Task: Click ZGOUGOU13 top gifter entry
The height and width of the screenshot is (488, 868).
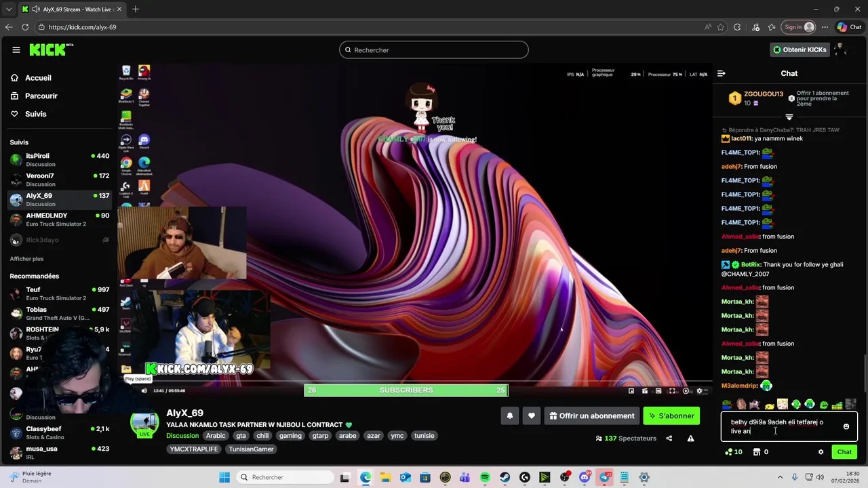Action: tap(755, 98)
